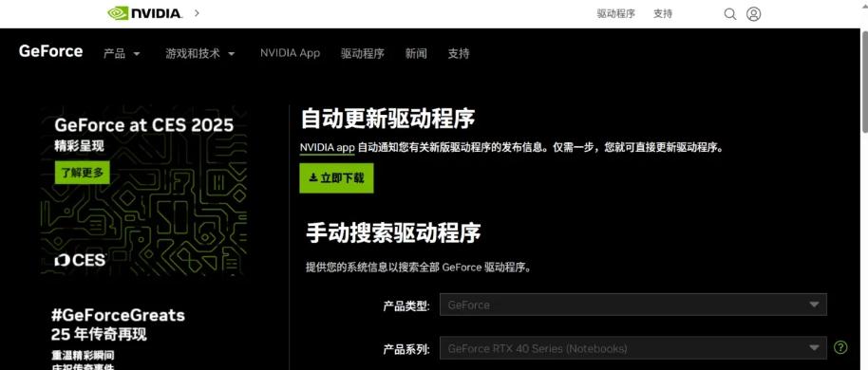The width and height of the screenshot is (868, 370).
Task: Open 支持 in the GeForce navigation bar
Action: [x=459, y=54]
